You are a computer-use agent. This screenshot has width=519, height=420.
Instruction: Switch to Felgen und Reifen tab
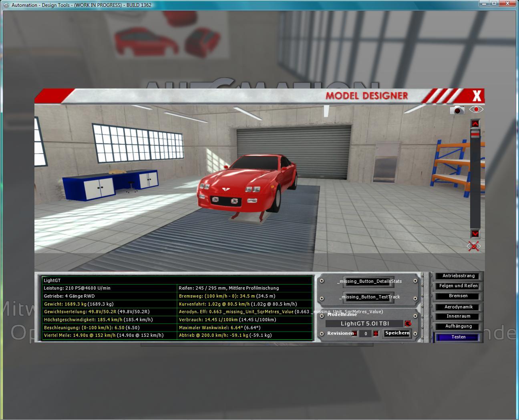pyautogui.click(x=459, y=286)
